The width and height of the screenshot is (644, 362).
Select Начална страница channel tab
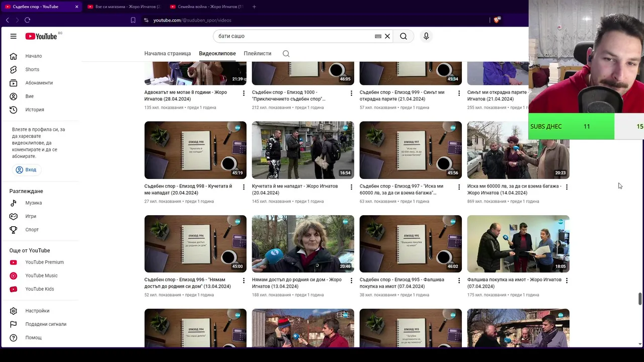click(x=168, y=53)
